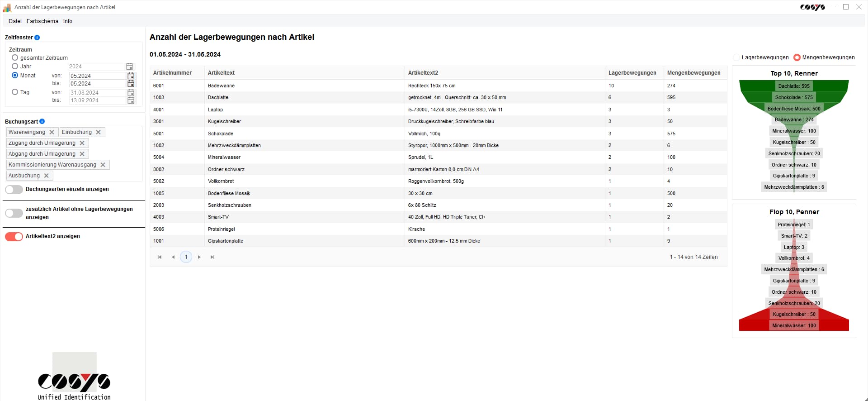
Task: Open calendar picker for Jahr field
Action: [129, 67]
